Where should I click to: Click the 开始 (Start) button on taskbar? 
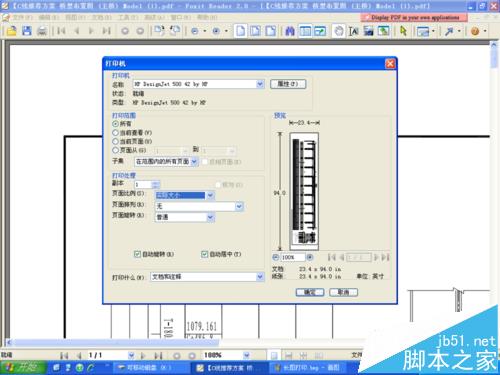coord(23,368)
